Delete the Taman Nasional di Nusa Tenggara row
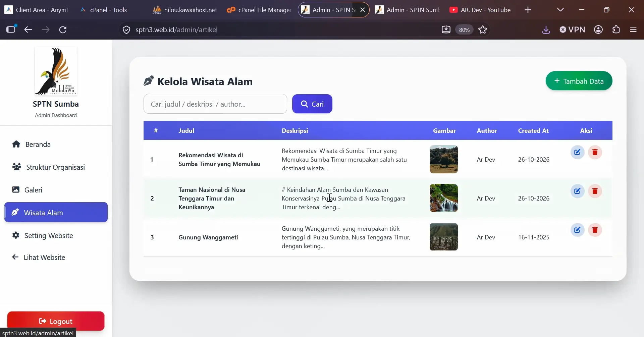Viewport: 644px width, 337px height. [595, 191]
